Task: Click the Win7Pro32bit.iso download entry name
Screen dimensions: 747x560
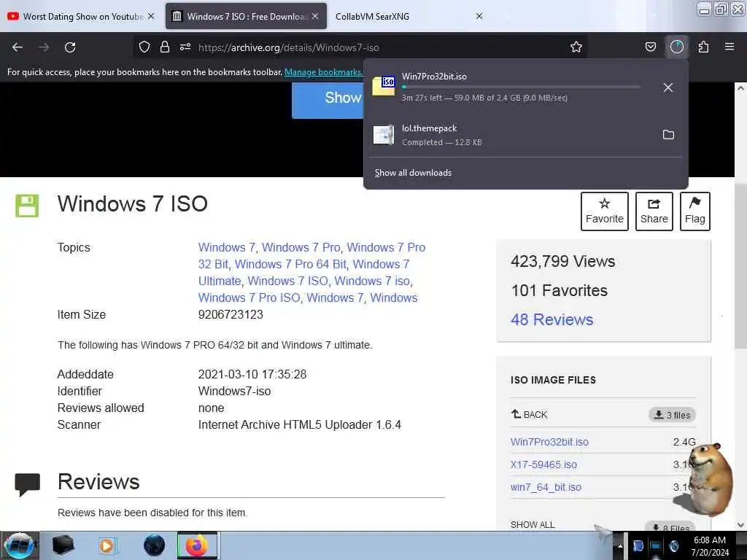Action: point(434,76)
